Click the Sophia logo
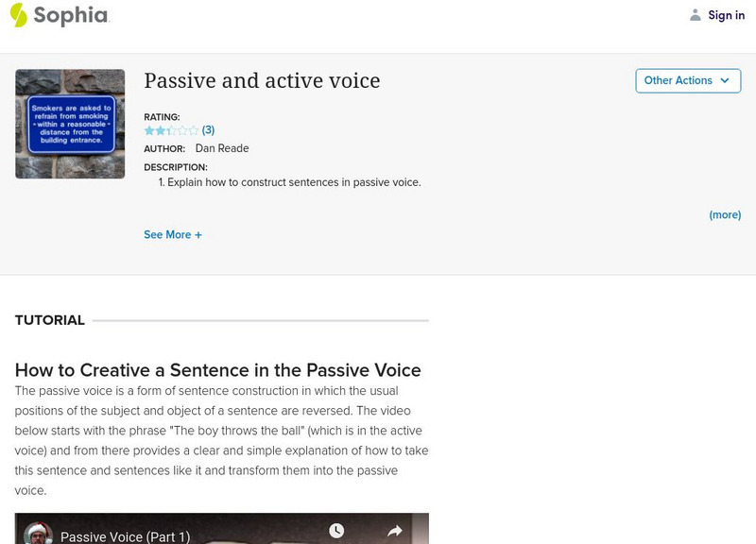The height and width of the screenshot is (544, 756). [59, 15]
